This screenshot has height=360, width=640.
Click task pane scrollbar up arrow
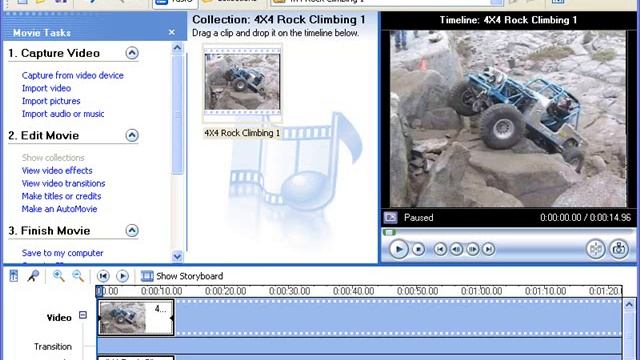pos(177,48)
